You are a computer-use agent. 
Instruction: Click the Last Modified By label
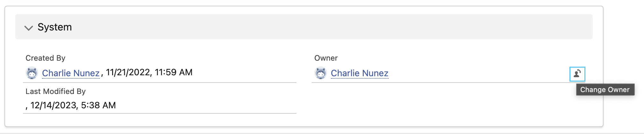coord(55,91)
